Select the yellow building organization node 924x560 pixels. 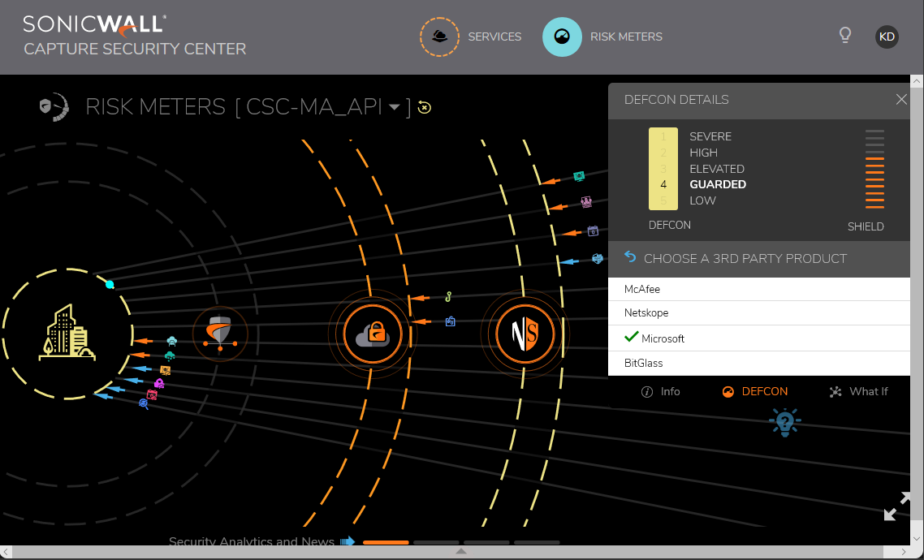(67, 334)
